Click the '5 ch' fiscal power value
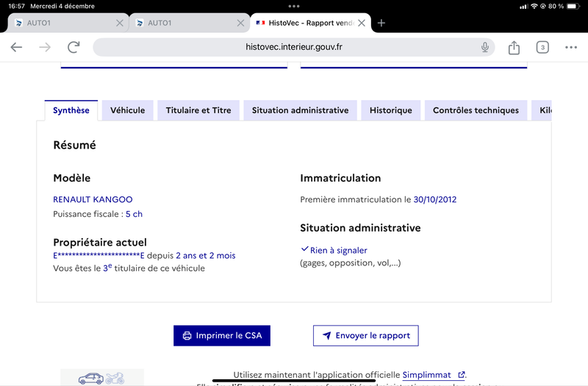 pos(134,214)
